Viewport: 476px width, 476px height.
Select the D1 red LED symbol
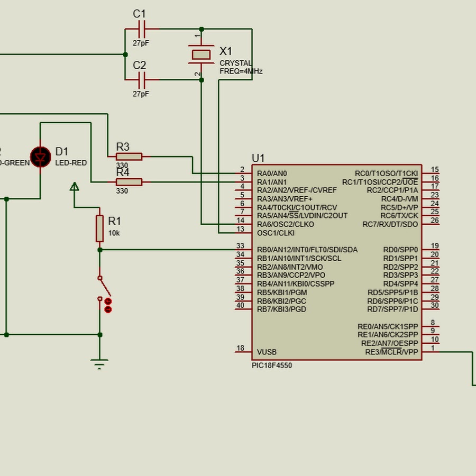[41, 157]
